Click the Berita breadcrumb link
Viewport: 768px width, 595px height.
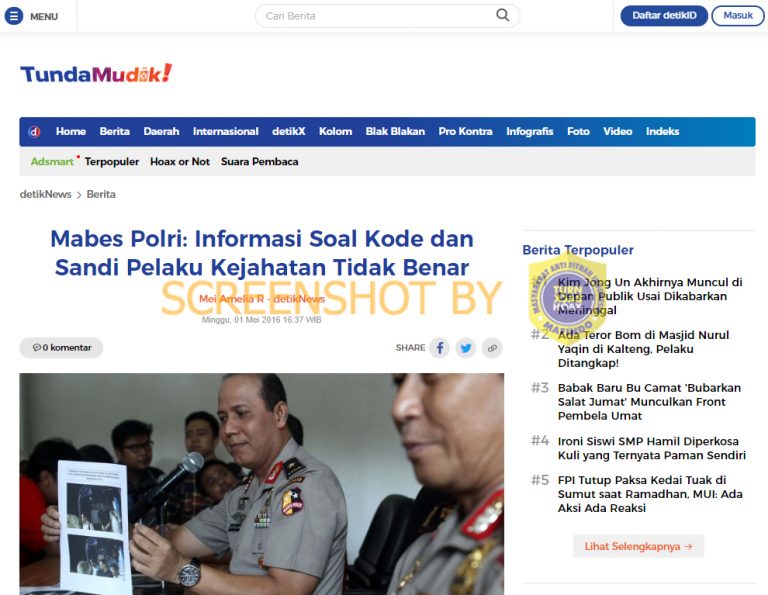tap(101, 194)
